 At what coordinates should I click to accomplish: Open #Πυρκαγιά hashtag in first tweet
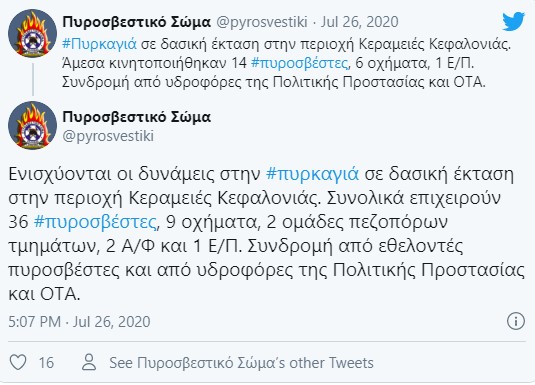100,44
